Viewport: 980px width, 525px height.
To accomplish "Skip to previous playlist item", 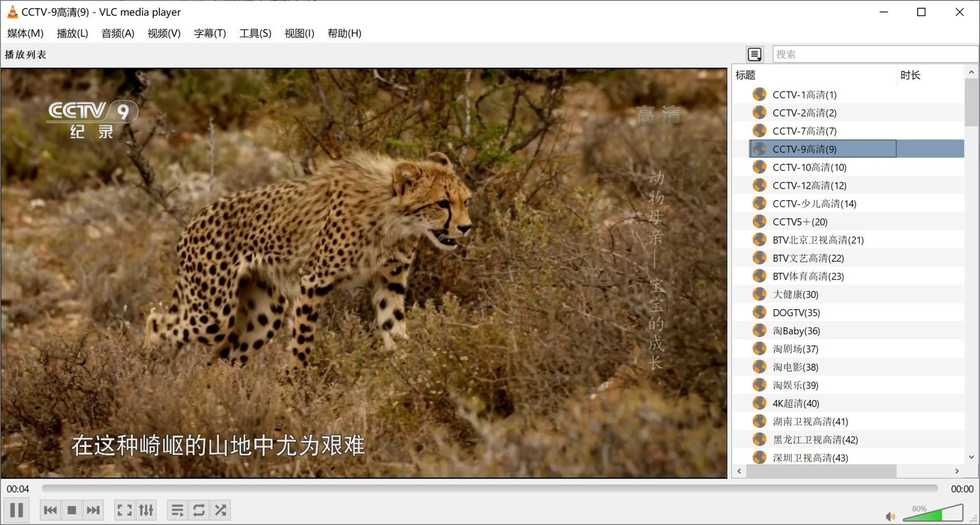I will click(51, 510).
